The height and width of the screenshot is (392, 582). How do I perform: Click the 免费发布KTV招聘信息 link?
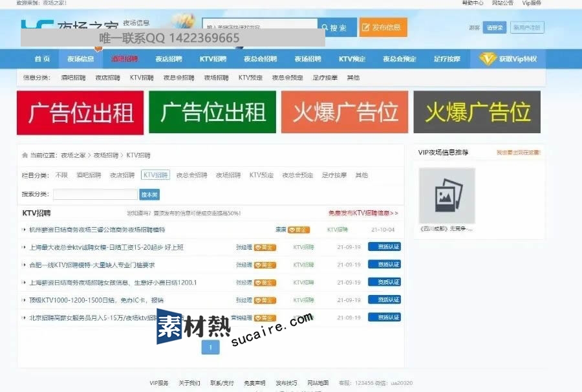(x=363, y=213)
